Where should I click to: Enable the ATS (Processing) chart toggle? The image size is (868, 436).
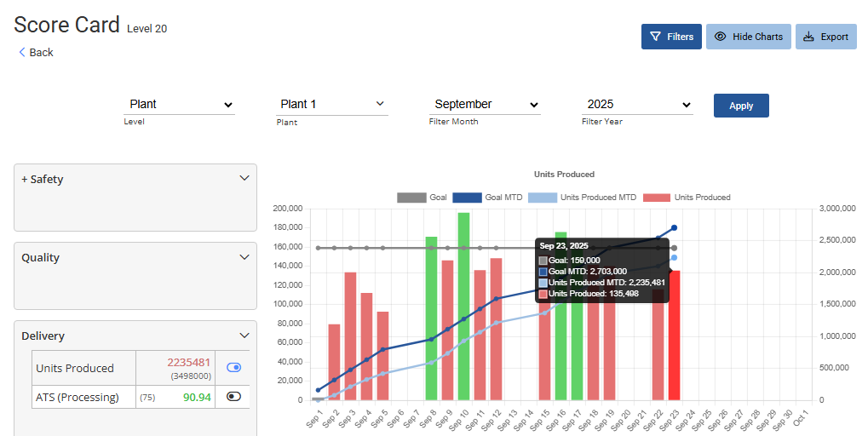pyautogui.click(x=233, y=396)
